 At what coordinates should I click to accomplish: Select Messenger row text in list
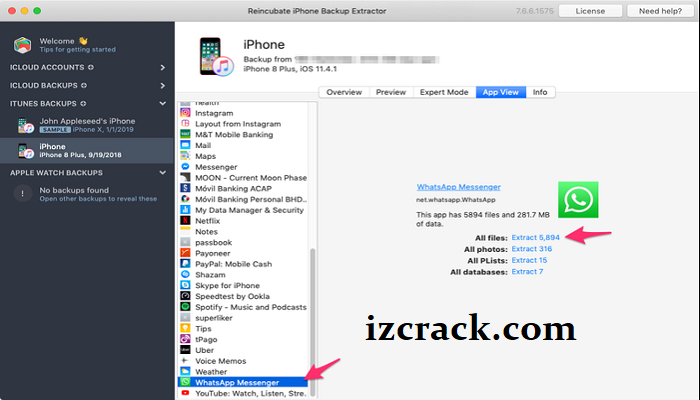(x=216, y=167)
